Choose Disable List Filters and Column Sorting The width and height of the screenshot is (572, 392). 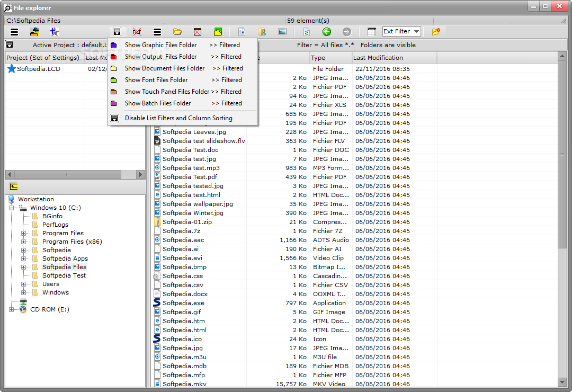pos(182,118)
